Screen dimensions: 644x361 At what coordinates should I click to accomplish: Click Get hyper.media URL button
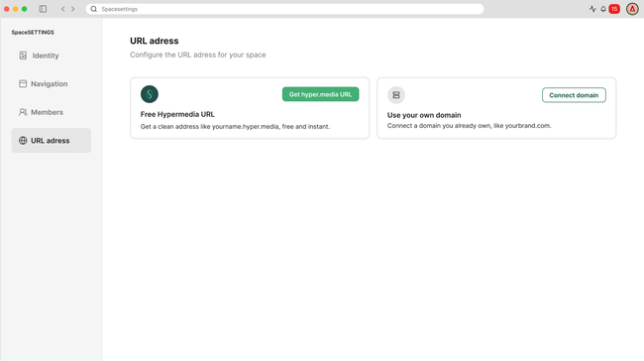pos(320,94)
